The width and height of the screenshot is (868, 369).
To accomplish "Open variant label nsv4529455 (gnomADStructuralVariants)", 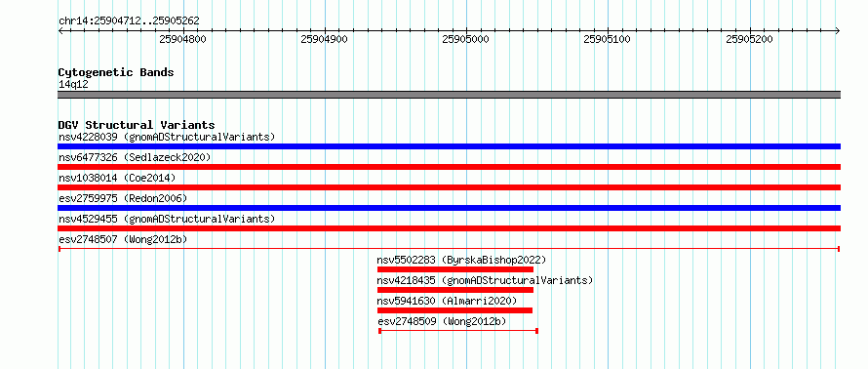I will 167,219.
